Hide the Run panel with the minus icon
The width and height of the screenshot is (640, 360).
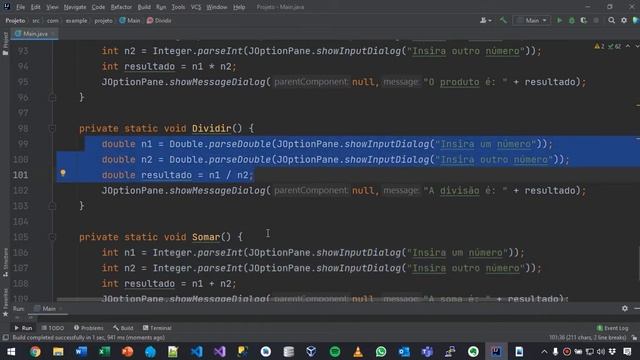[x=637, y=309]
